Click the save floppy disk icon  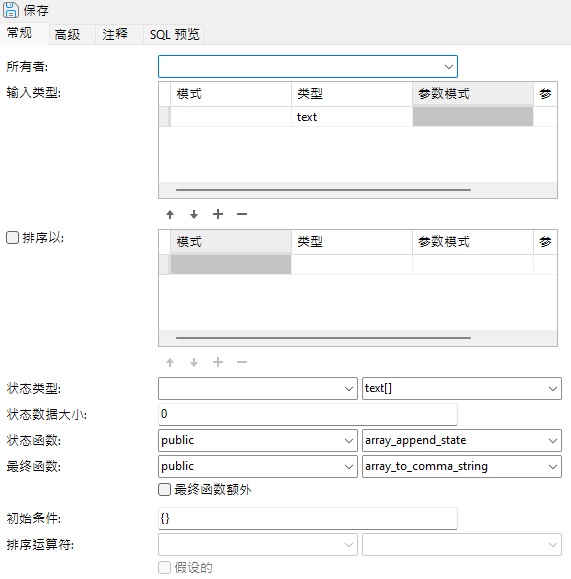[10, 10]
